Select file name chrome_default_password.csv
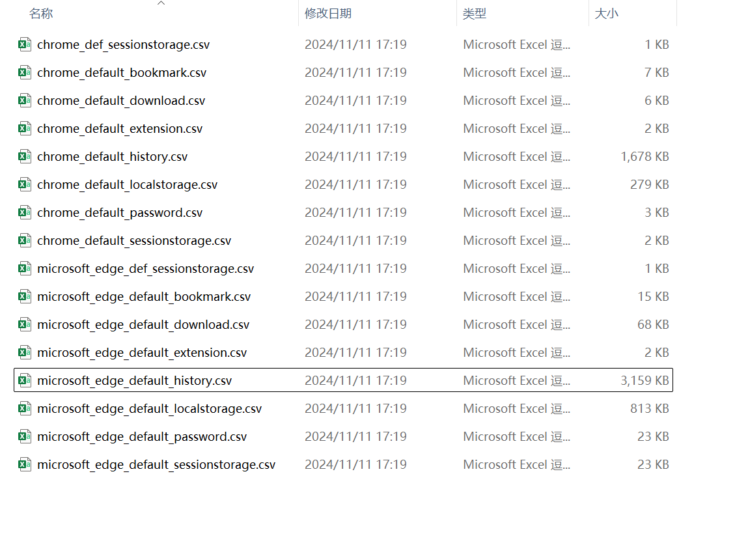The height and width of the screenshot is (560, 748). point(120,213)
